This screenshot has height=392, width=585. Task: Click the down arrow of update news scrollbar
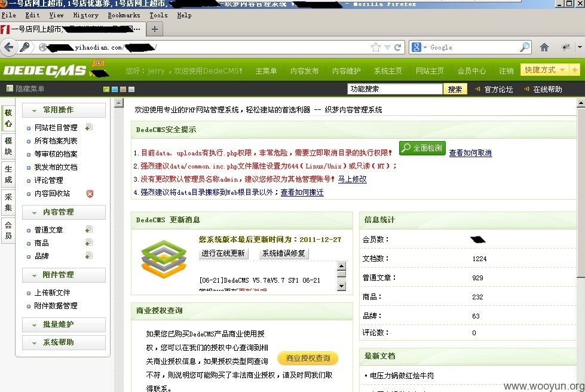click(341, 286)
